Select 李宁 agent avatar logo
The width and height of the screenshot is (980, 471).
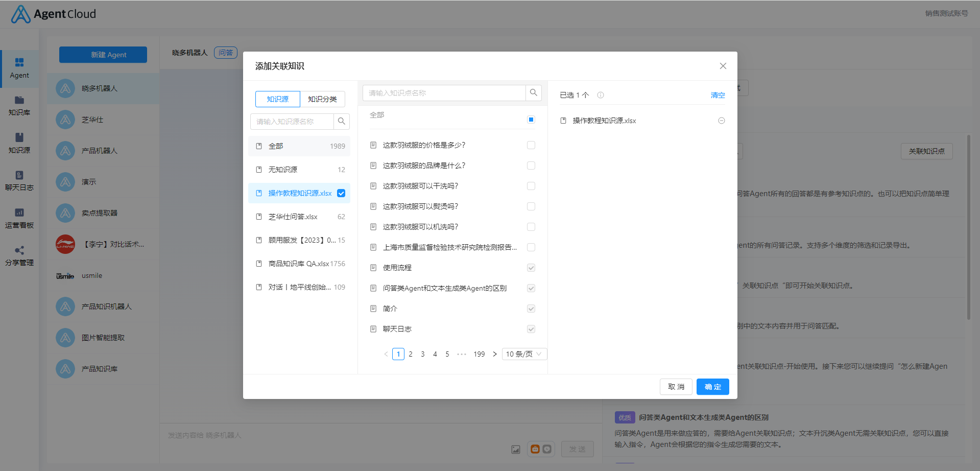pos(65,244)
